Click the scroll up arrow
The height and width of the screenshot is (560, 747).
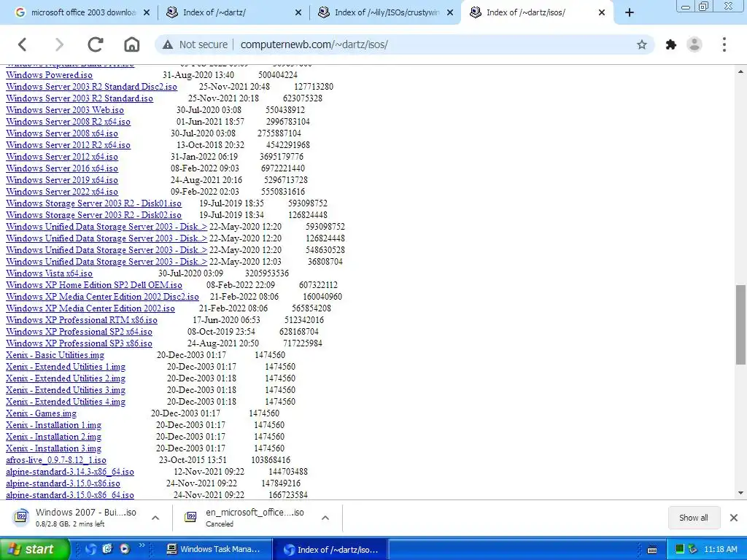(741, 72)
